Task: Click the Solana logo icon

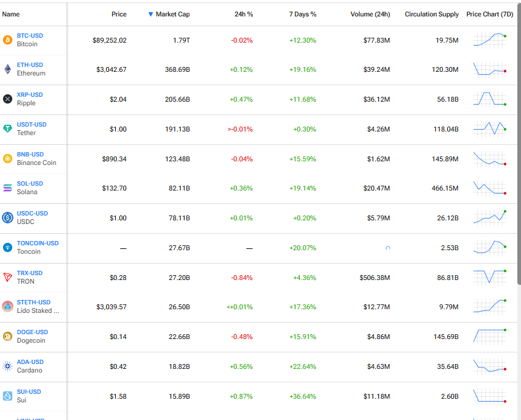Action: 7,188
